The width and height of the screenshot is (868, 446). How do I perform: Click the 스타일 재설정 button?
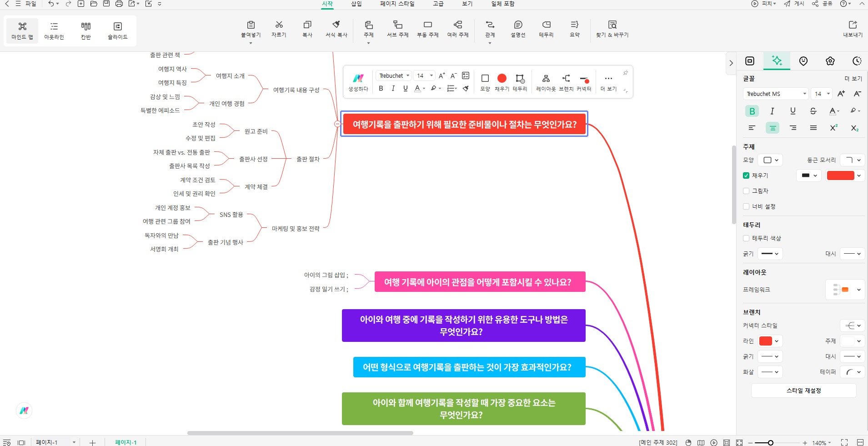pos(803,391)
